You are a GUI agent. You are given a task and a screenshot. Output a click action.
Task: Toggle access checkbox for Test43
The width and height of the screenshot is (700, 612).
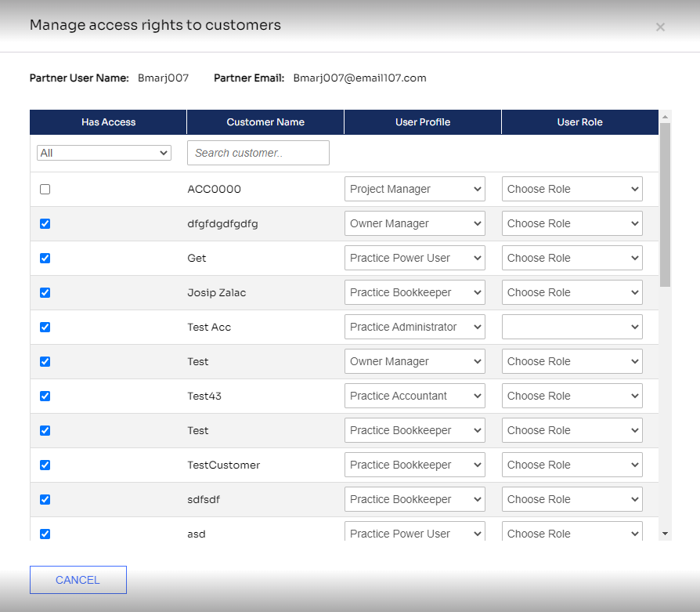point(45,397)
